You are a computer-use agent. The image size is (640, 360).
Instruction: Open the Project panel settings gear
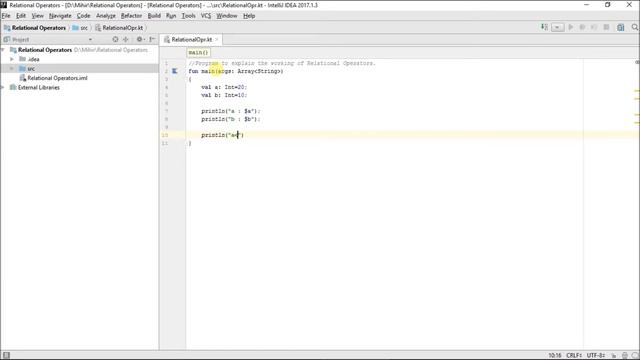(x=140, y=39)
